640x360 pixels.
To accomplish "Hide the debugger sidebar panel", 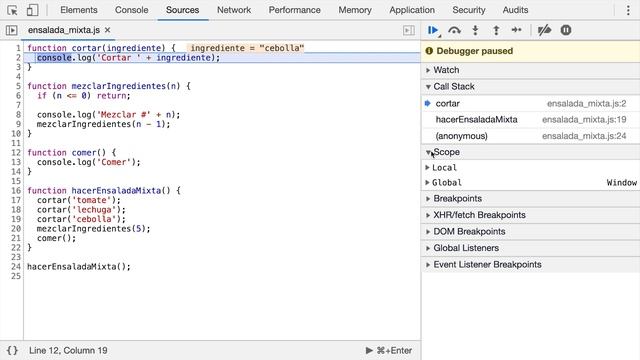I will point(409,30).
